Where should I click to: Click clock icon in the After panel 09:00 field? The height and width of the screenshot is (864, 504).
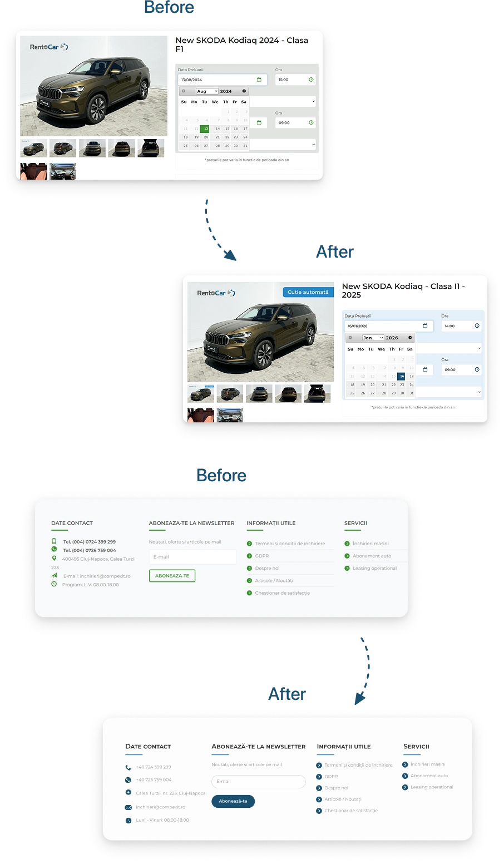[477, 369]
